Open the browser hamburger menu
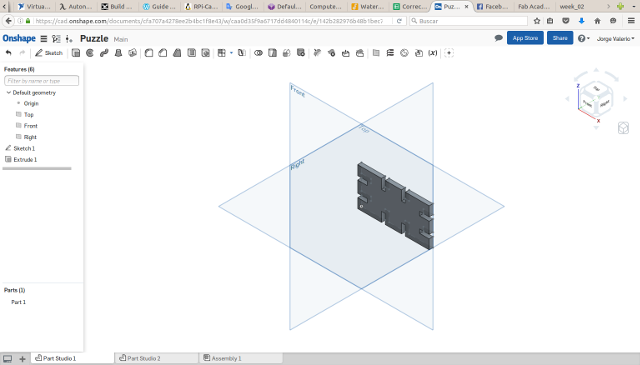640x365 pixels. (631, 21)
